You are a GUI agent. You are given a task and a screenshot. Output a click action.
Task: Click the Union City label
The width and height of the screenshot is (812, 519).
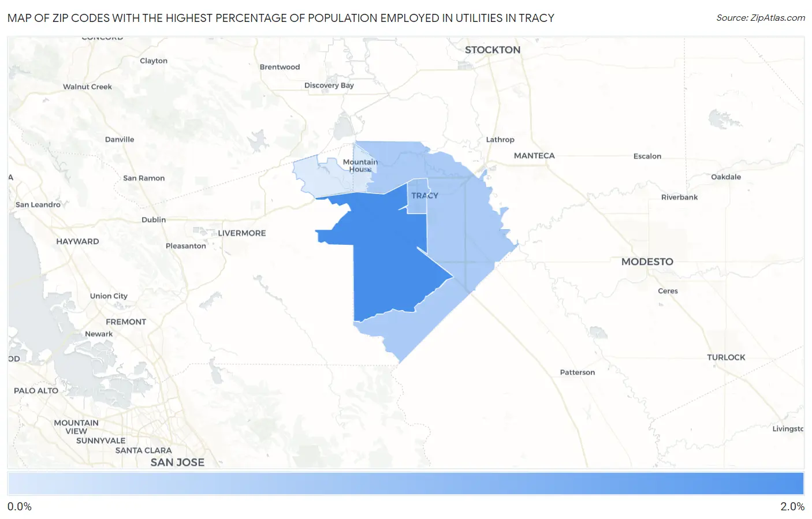(109, 296)
